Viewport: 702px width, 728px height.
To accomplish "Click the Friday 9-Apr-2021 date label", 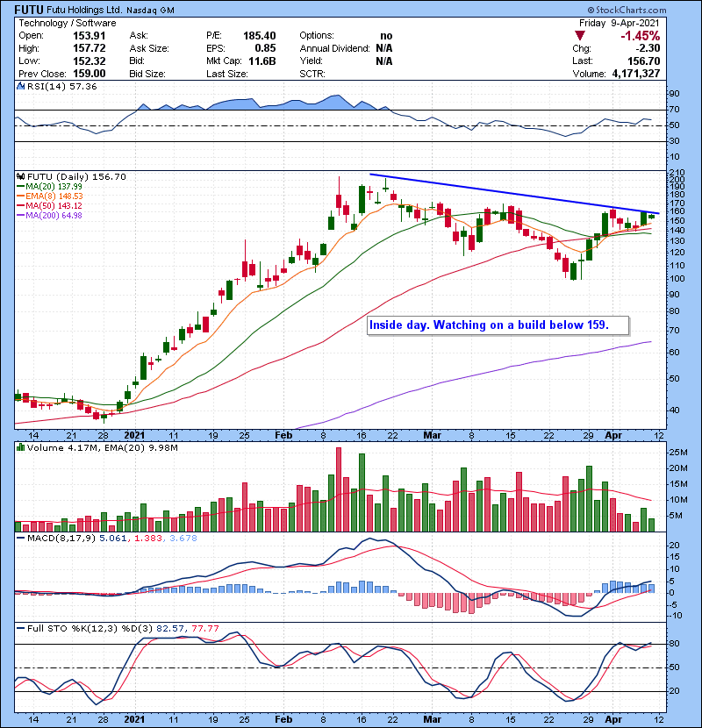I will pyautogui.click(x=620, y=23).
